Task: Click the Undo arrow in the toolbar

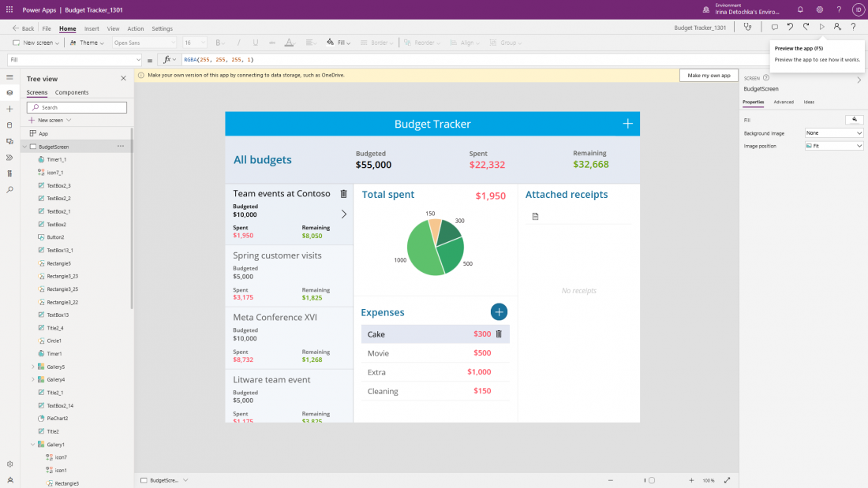Action: (x=790, y=27)
